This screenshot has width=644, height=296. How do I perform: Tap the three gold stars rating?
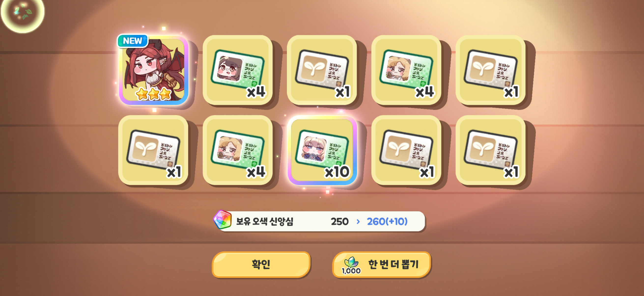click(x=153, y=94)
